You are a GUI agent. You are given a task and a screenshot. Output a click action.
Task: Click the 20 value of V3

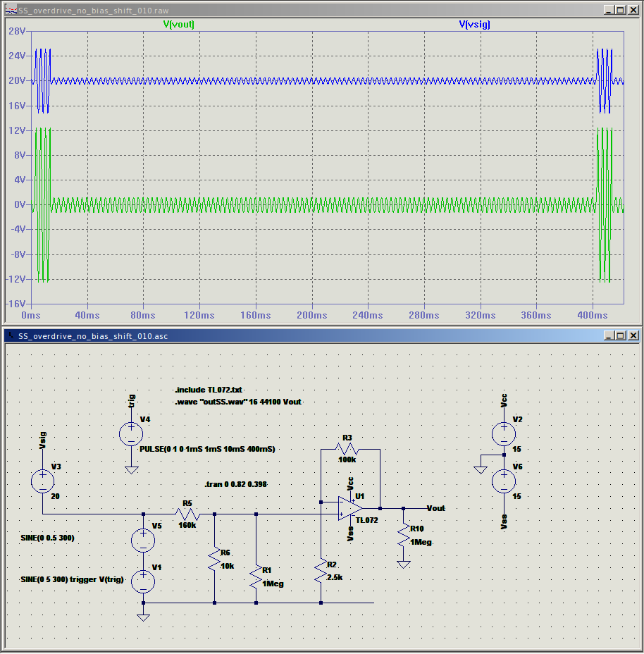[x=55, y=496]
